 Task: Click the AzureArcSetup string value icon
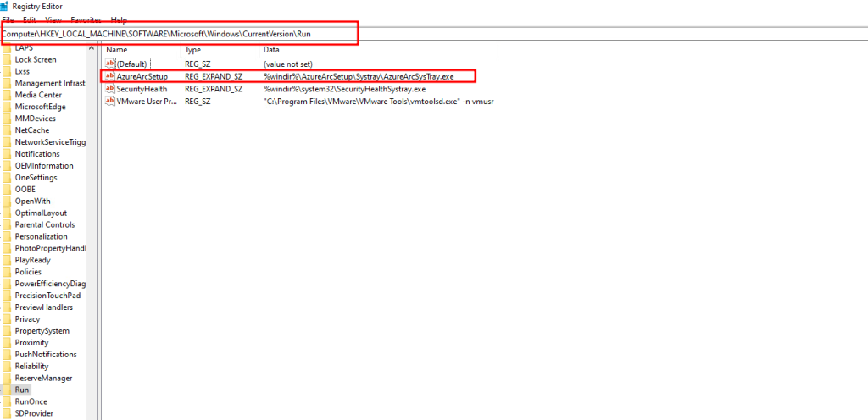tap(109, 76)
